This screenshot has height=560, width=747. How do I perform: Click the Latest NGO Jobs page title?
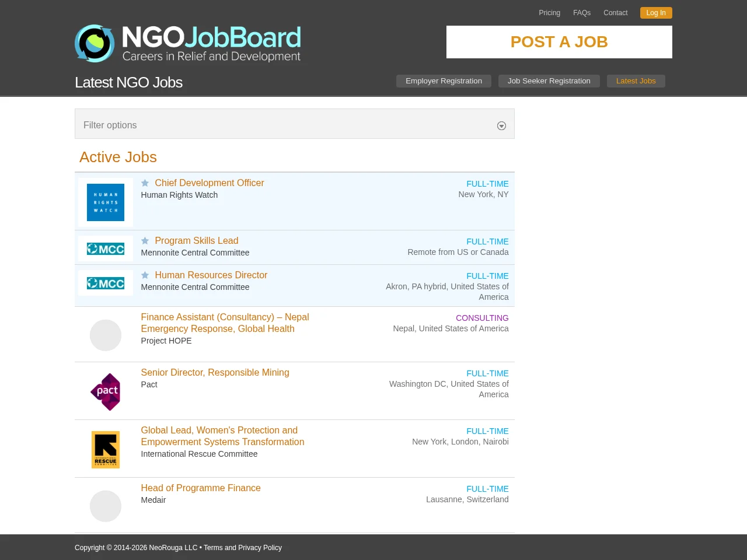128,83
